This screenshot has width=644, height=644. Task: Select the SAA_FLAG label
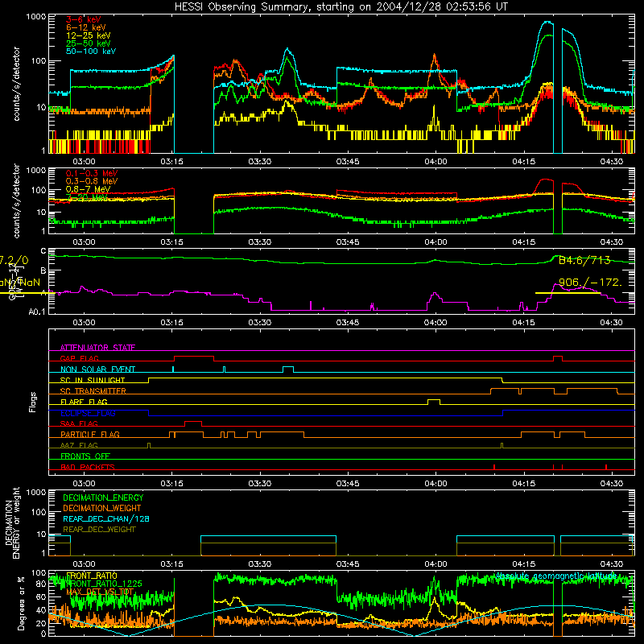click(79, 423)
